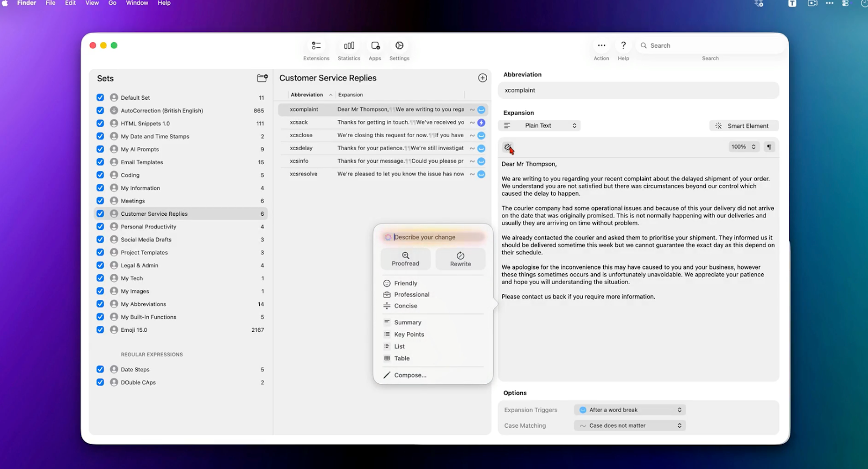Click the Spotlight-style control center icon in menu bar
The width and height of the screenshot is (868, 469).
845,3
